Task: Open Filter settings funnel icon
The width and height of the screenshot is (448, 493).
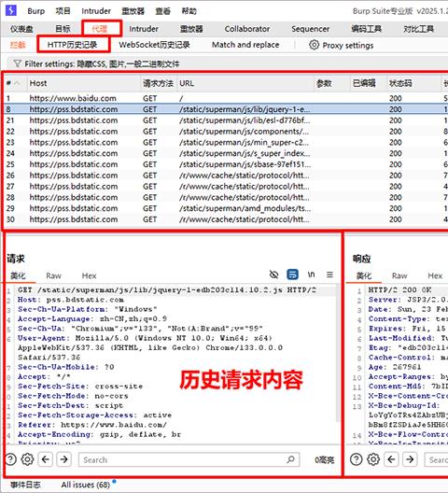Action: pyautogui.click(x=18, y=63)
